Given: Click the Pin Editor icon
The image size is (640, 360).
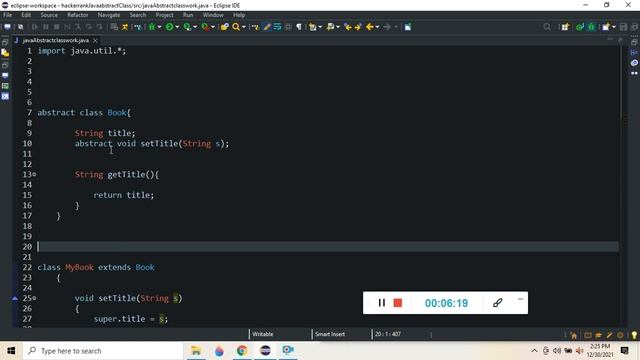Looking at the screenshot, I should pyautogui.click(x=408, y=27).
